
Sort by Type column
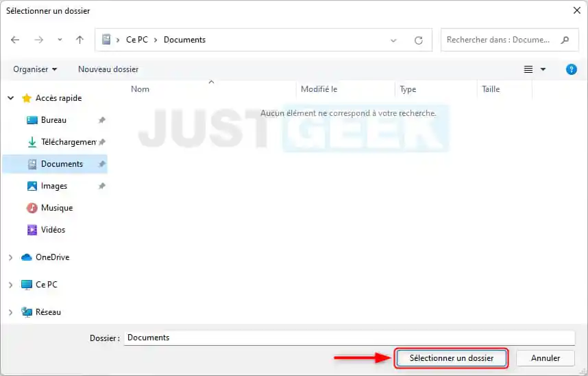pyautogui.click(x=408, y=89)
